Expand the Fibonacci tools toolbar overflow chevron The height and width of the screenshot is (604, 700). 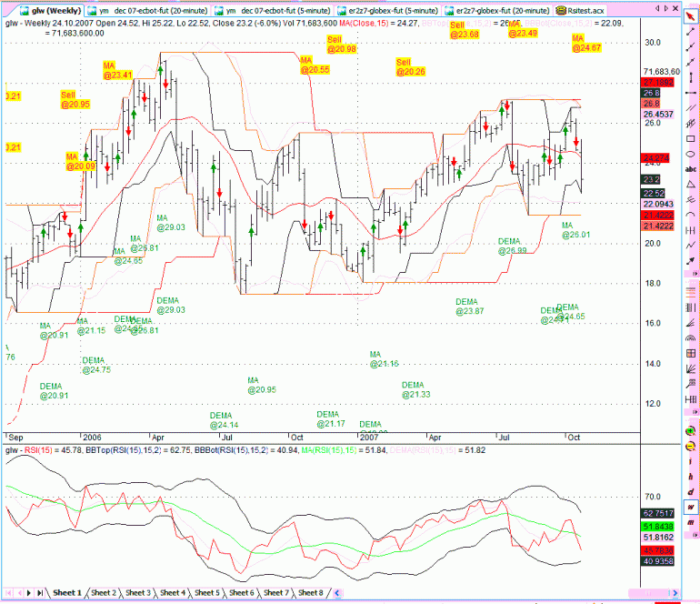pos(695,411)
